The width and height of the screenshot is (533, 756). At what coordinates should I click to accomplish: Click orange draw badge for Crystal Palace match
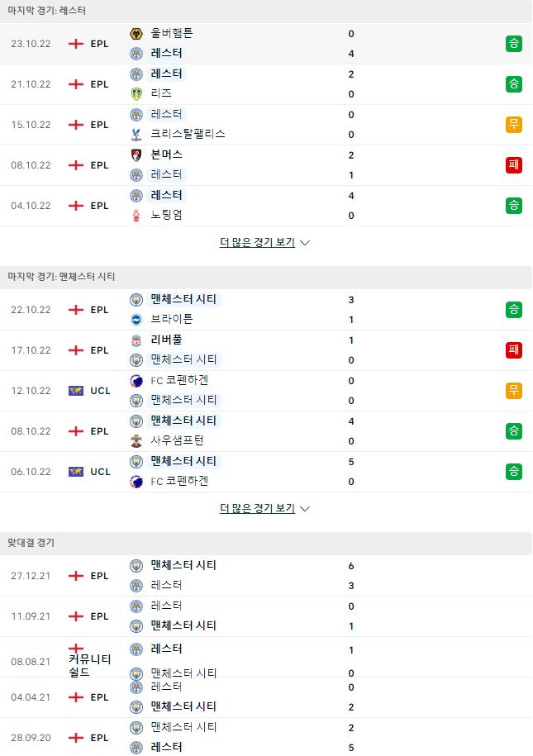[x=514, y=125]
